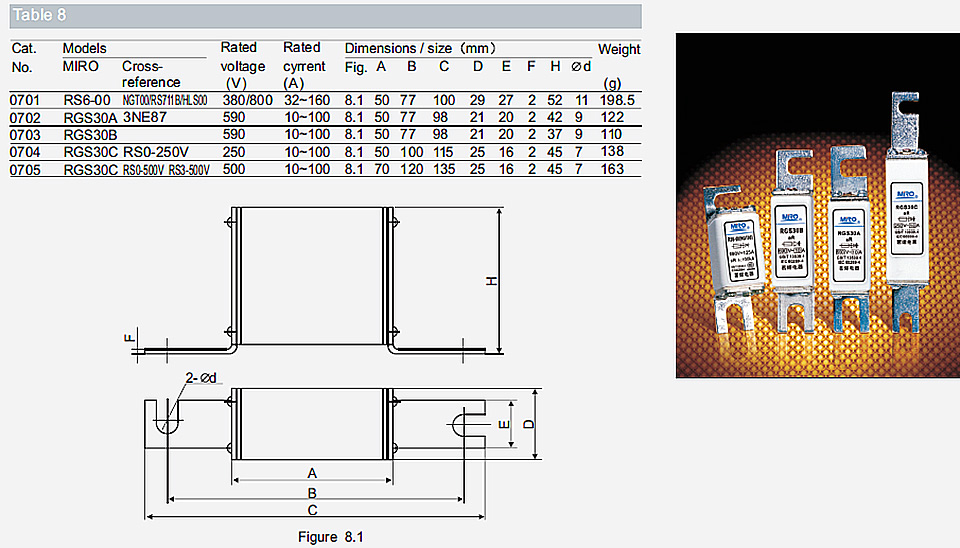Click the tallest RGS30C fuse in photo
The image size is (960, 548).
tap(906, 214)
